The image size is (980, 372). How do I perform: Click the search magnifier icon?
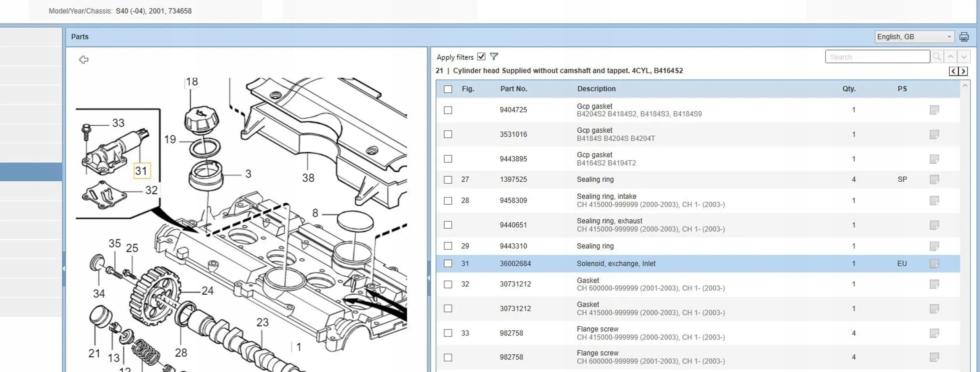tap(936, 57)
